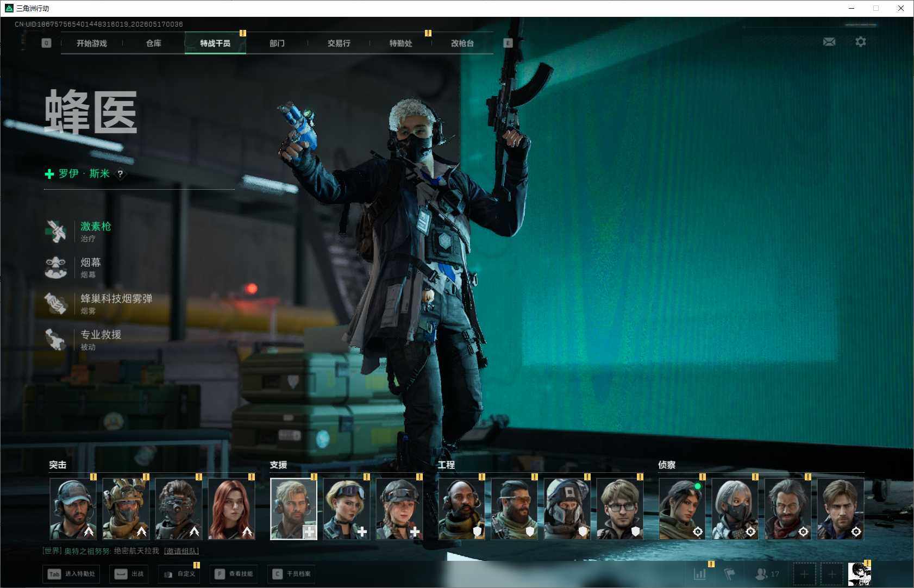Click the 工程 category label
The image size is (914, 588).
446,465
